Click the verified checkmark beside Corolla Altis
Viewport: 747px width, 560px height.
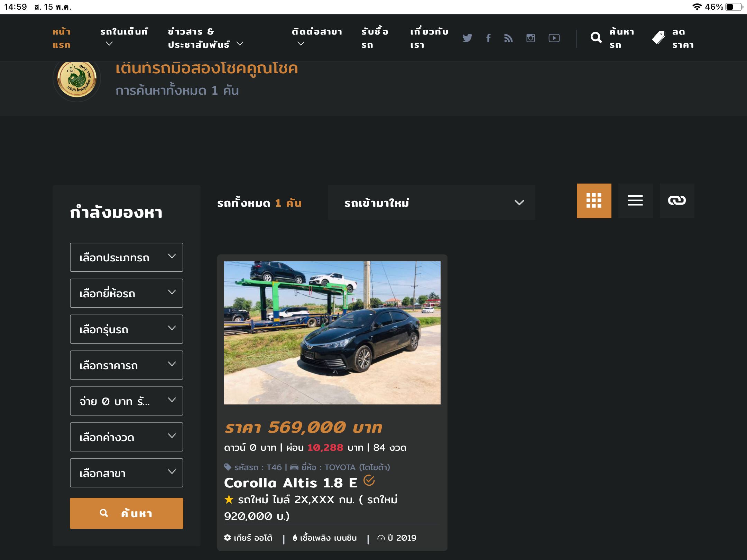click(369, 480)
